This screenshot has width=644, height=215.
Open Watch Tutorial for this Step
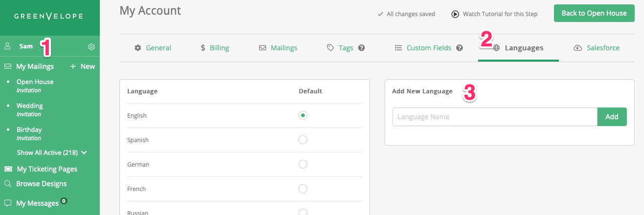click(495, 14)
